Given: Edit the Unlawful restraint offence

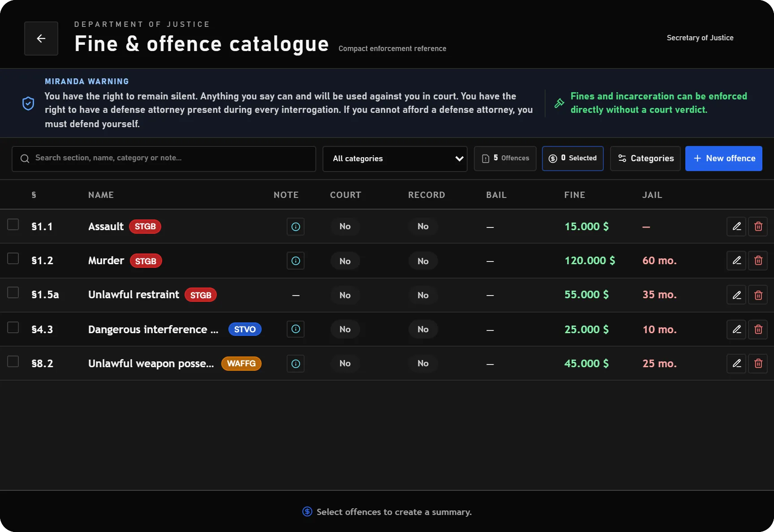Looking at the screenshot, I should (736, 295).
